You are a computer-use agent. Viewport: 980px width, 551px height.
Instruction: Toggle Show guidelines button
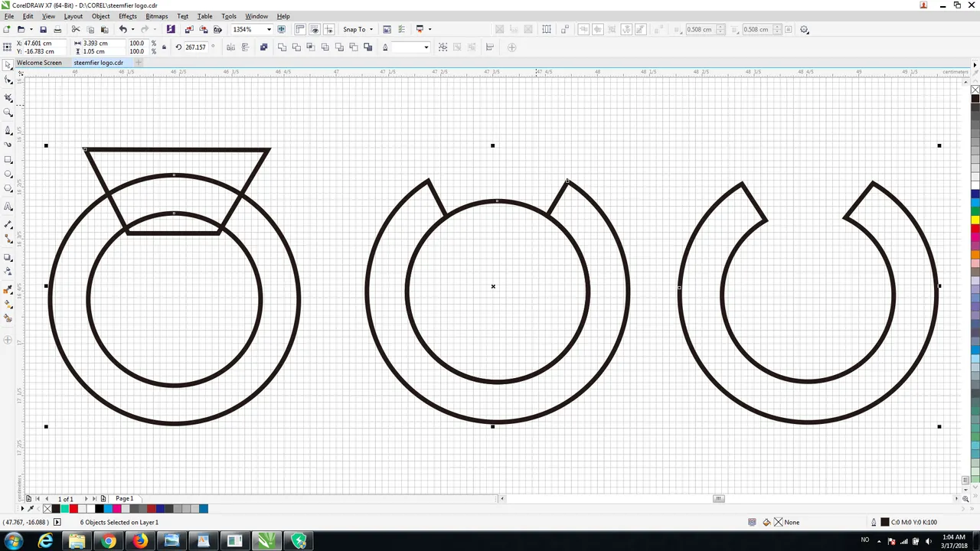coord(329,29)
